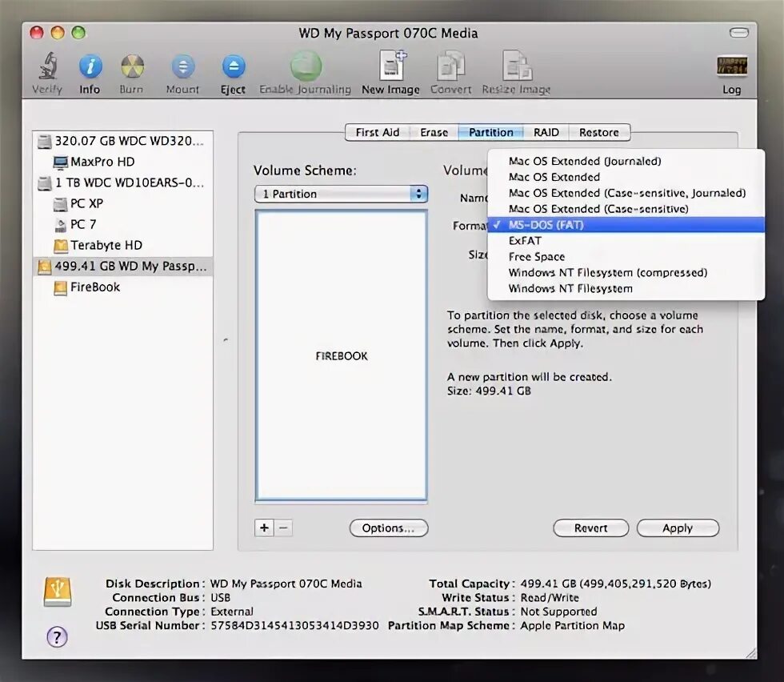This screenshot has width=784, height=682.
Task: Click the sidebar split divider handle
Action: [226, 340]
